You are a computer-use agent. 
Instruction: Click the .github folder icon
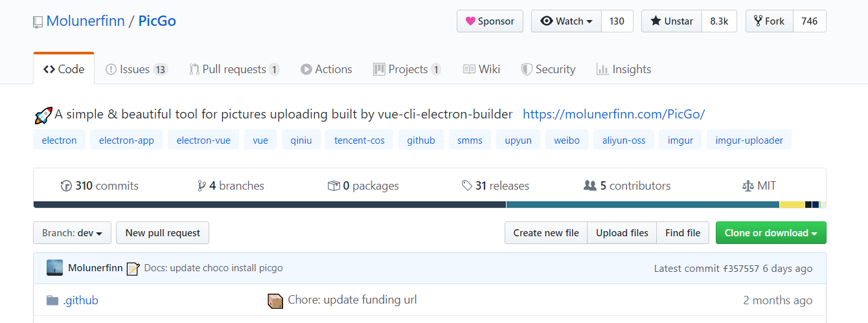tap(52, 300)
